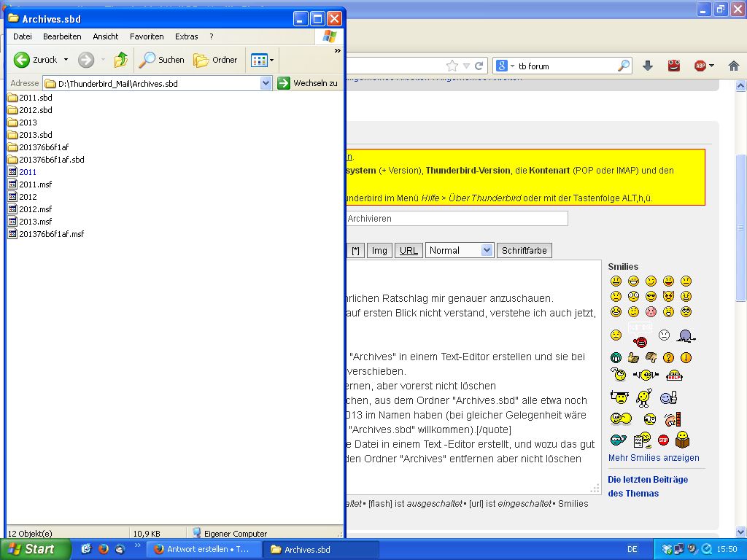Click the browser vertical scrollbar thumb
Screen dimensions: 747x560
click(741, 227)
